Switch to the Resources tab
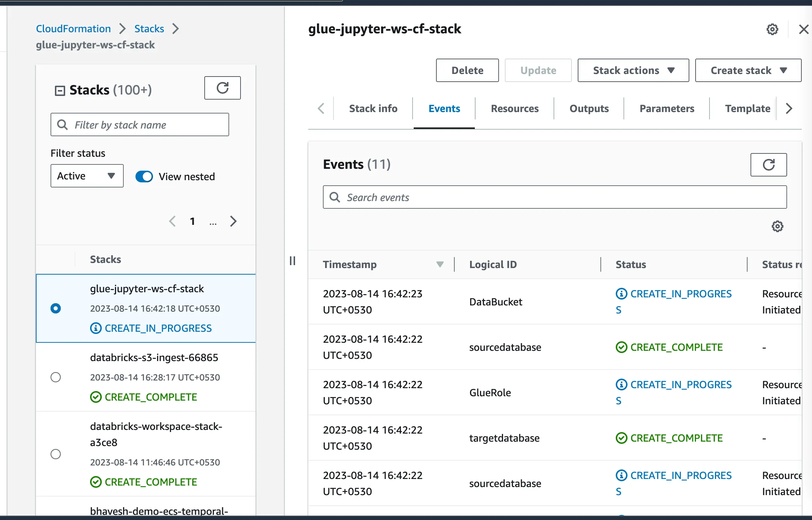 tap(515, 108)
